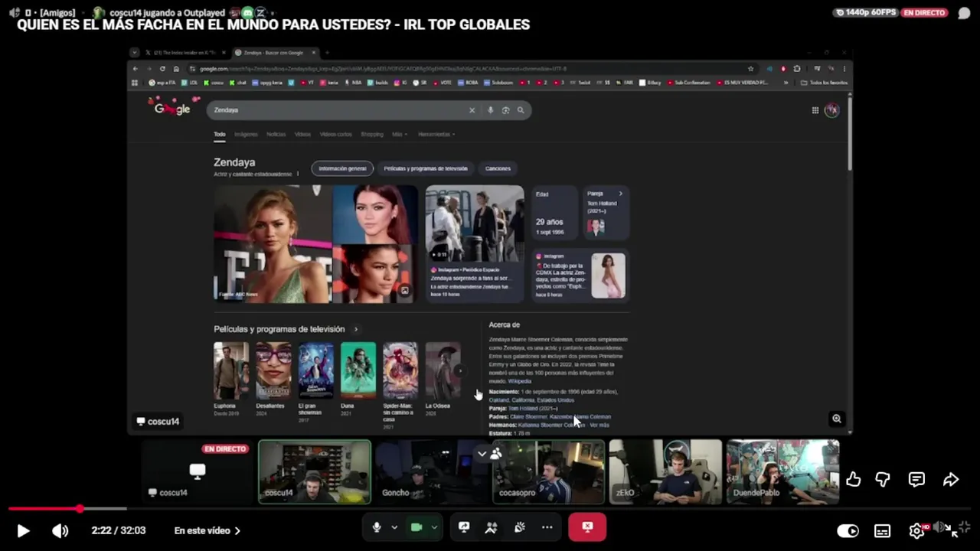Mute the Discord microphone button
The width and height of the screenshot is (980, 551).
(x=376, y=527)
